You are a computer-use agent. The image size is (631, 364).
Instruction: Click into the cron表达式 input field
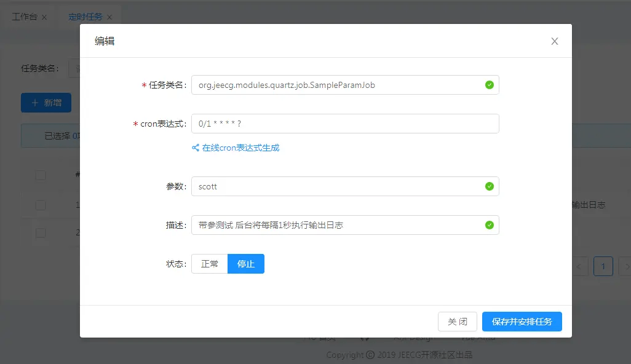(x=344, y=124)
